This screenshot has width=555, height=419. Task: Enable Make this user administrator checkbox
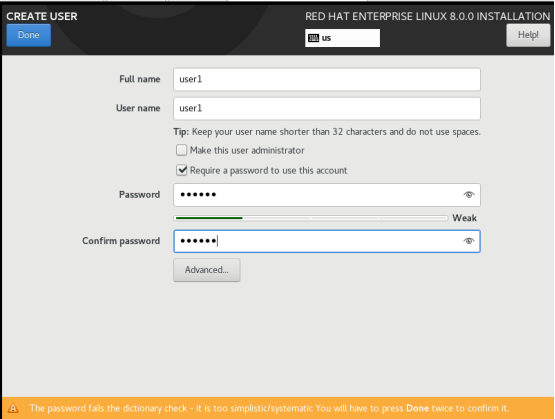pos(182,150)
